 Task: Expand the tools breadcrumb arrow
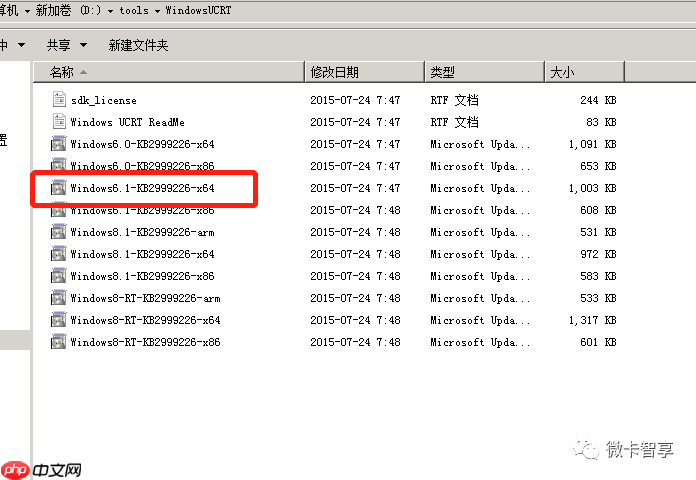click(157, 11)
